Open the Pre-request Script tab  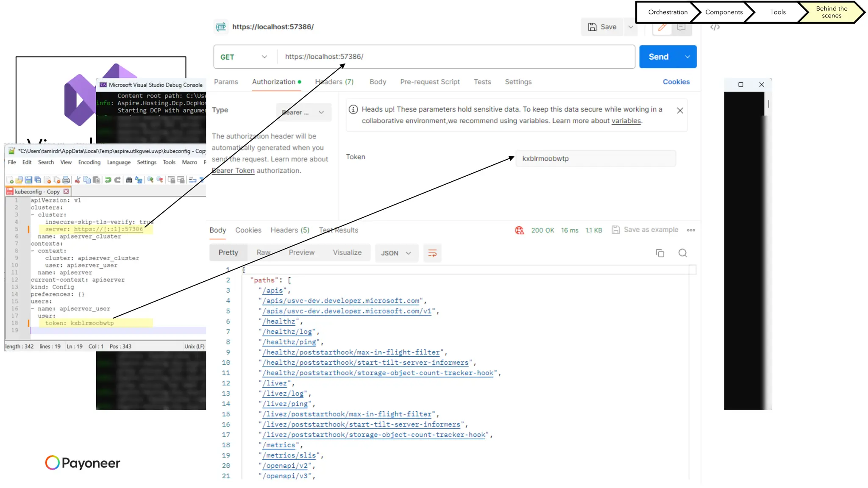tap(430, 82)
